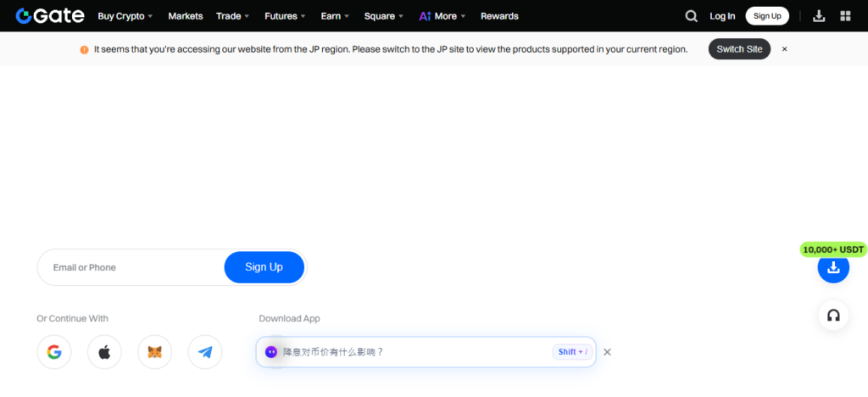Click the JP region notice text
Screen dimensions: 868x397
(391, 48)
